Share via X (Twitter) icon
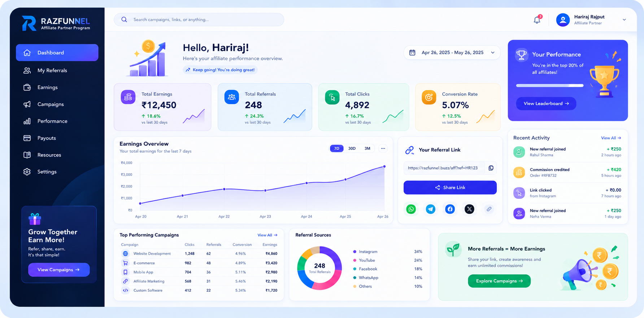 [469, 209]
